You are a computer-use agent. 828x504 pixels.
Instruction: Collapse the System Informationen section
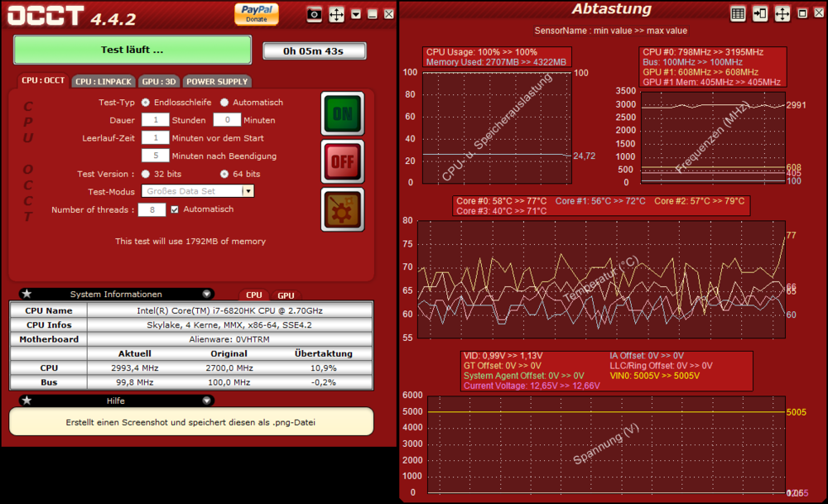point(206,294)
